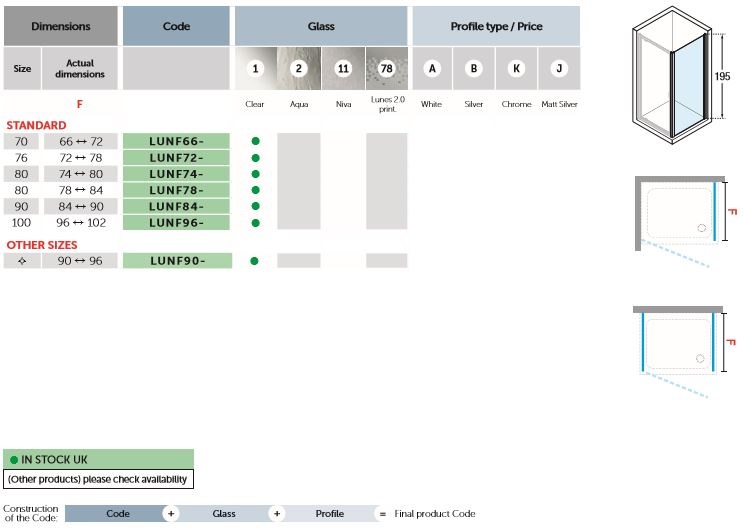Select the Silver profile B circle

474,68
